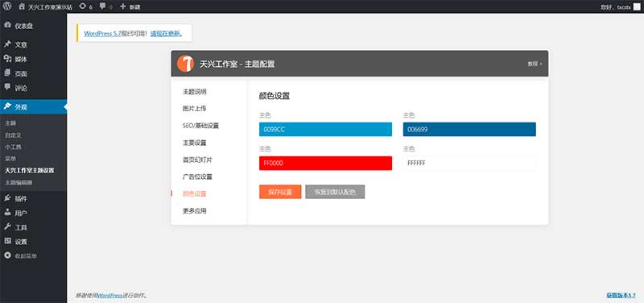Viewport: 644px width, 303px height.
Task: Click the updates icon showing 6
Action: coord(83,6)
